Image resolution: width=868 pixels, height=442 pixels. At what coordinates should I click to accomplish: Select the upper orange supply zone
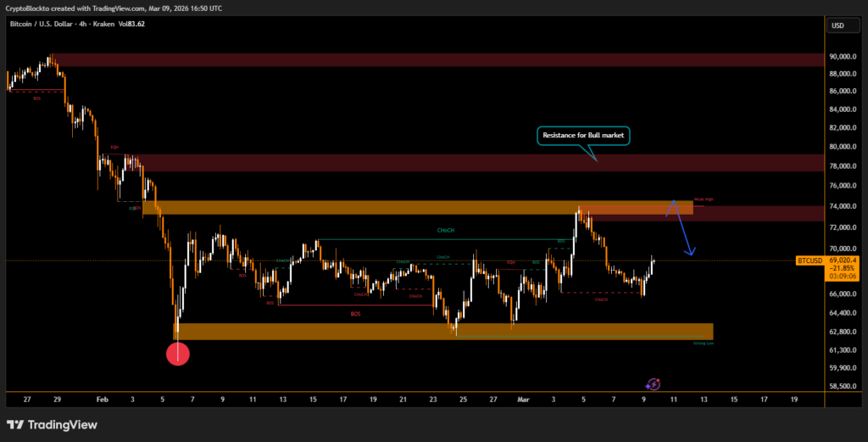pos(415,207)
